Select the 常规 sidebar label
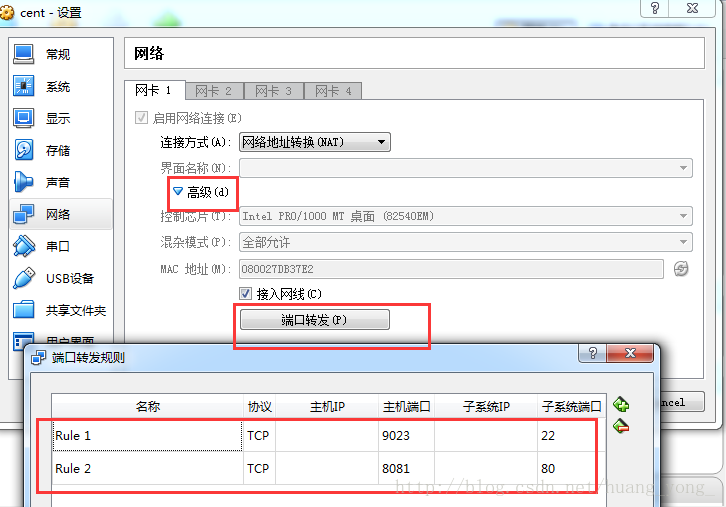 click(58, 55)
